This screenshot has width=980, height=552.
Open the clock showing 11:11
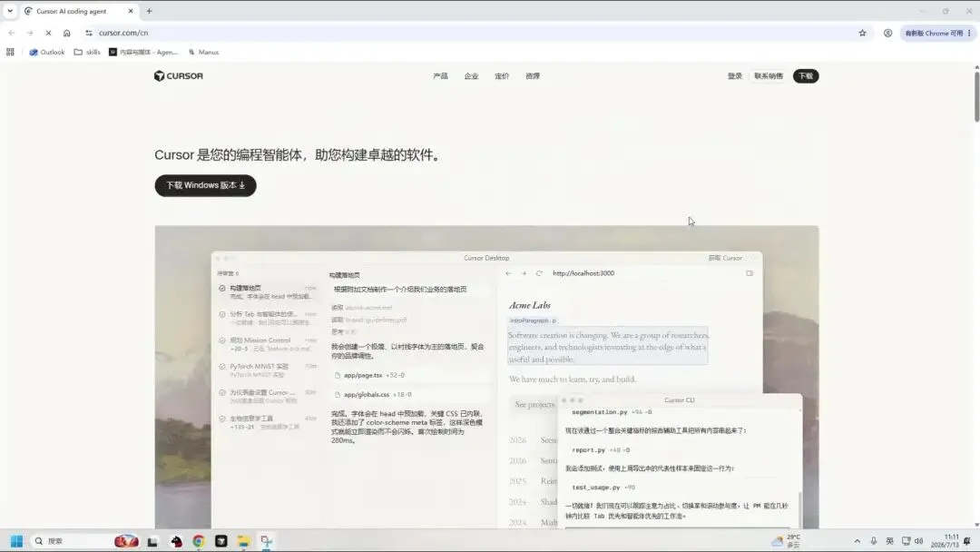[x=945, y=541]
